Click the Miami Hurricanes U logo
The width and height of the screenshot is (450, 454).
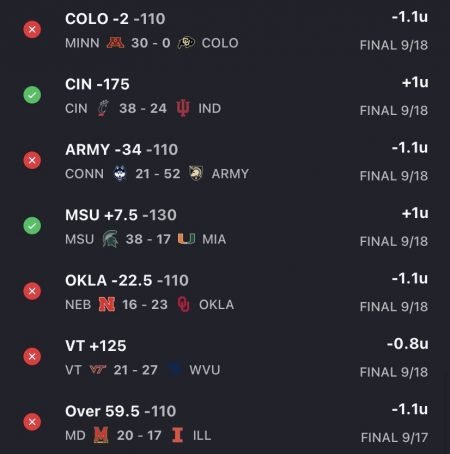coord(186,239)
